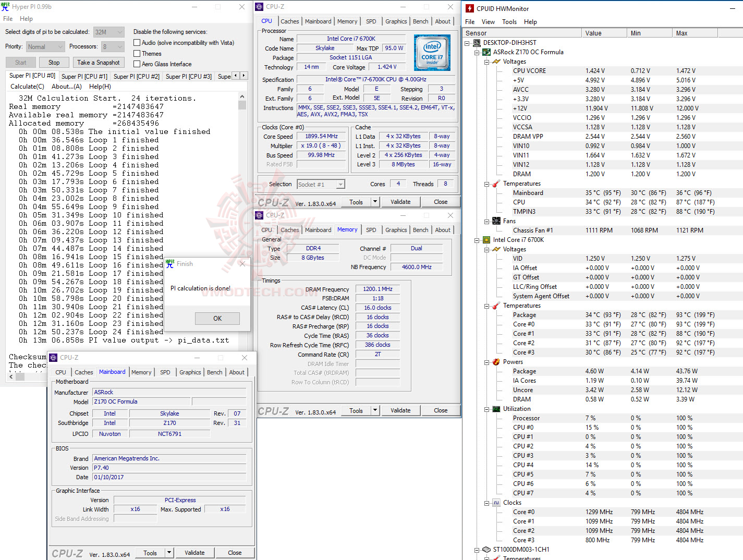Click the Intel Core i7 6700K chip icon
Image resolution: width=743 pixels, height=560 pixels.
(x=486, y=240)
